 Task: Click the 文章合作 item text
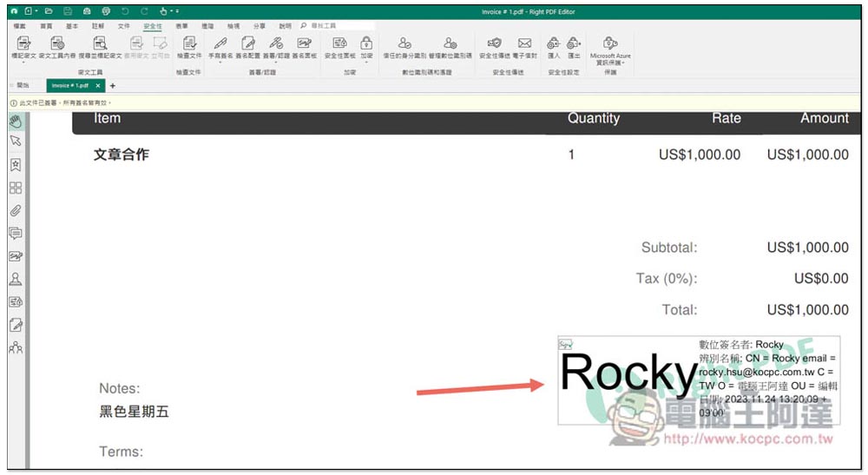pyautogui.click(x=122, y=155)
